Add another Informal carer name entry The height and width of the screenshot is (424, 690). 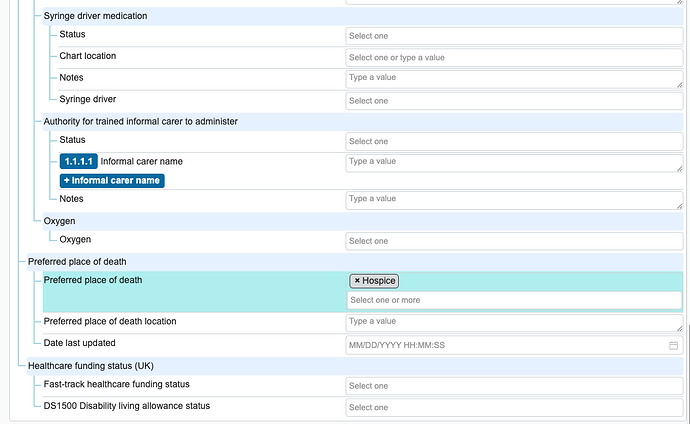[x=112, y=180]
